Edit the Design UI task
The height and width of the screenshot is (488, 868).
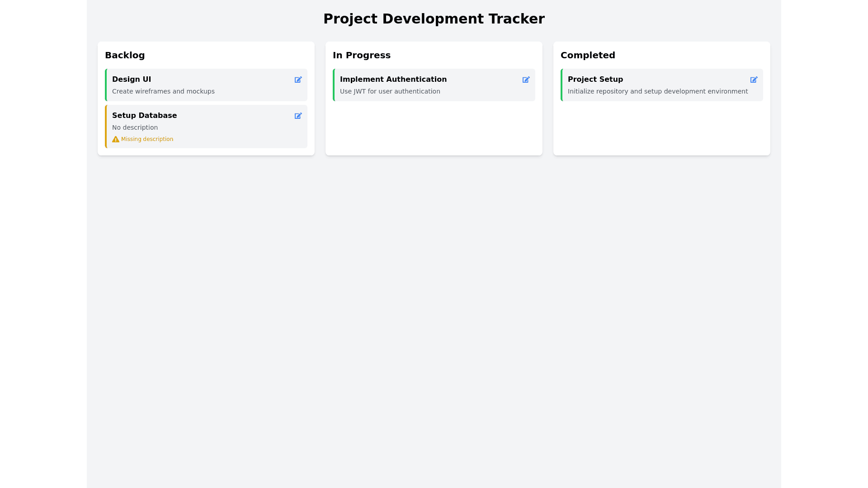(x=298, y=80)
